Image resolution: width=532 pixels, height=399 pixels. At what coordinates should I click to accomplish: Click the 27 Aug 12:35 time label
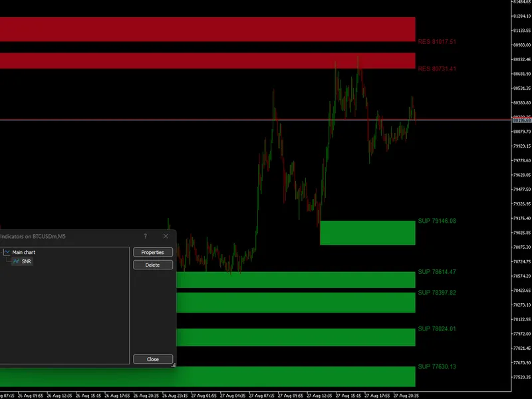(x=319, y=396)
